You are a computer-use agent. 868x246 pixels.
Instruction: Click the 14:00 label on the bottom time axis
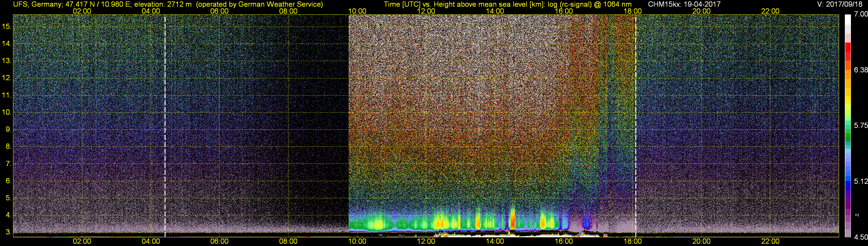pyautogui.click(x=495, y=241)
